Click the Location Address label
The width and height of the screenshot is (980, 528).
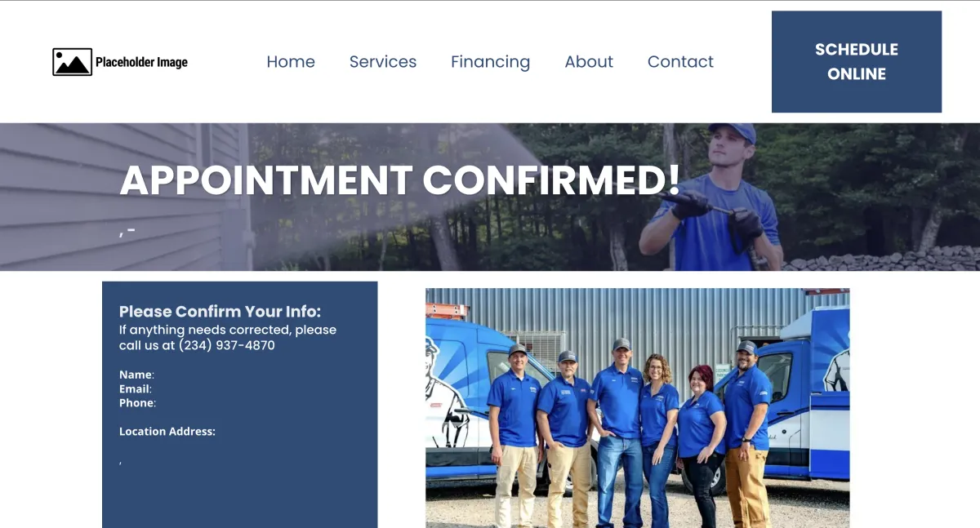coord(167,432)
